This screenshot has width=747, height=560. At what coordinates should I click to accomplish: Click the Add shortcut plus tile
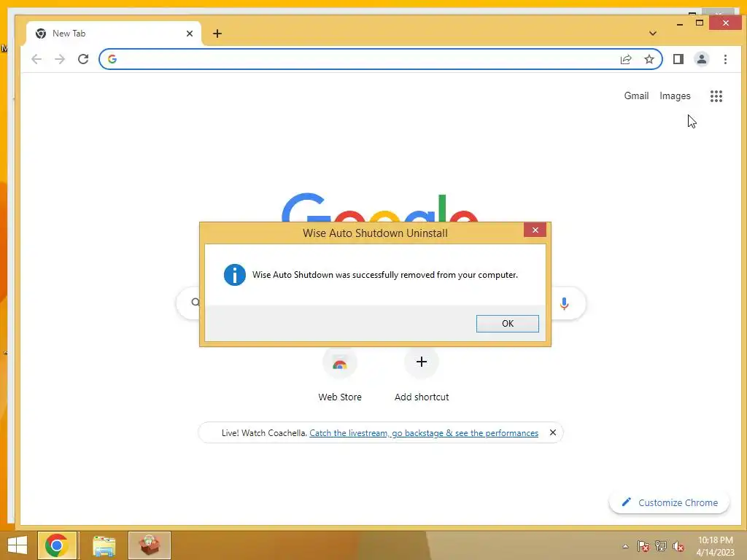click(422, 362)
